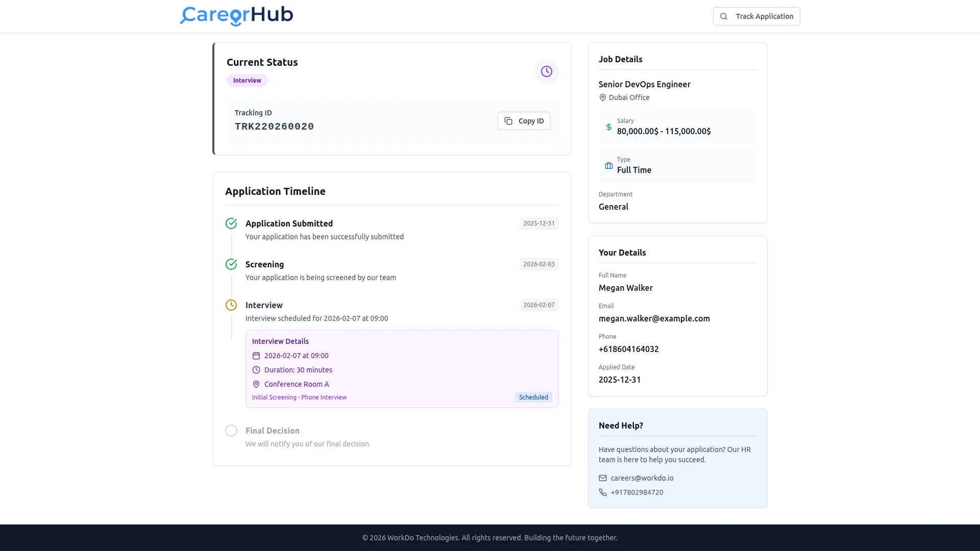Screen dimensions: 980x551
Task: Click the green dollar salary icon
Action: point(608,127)
